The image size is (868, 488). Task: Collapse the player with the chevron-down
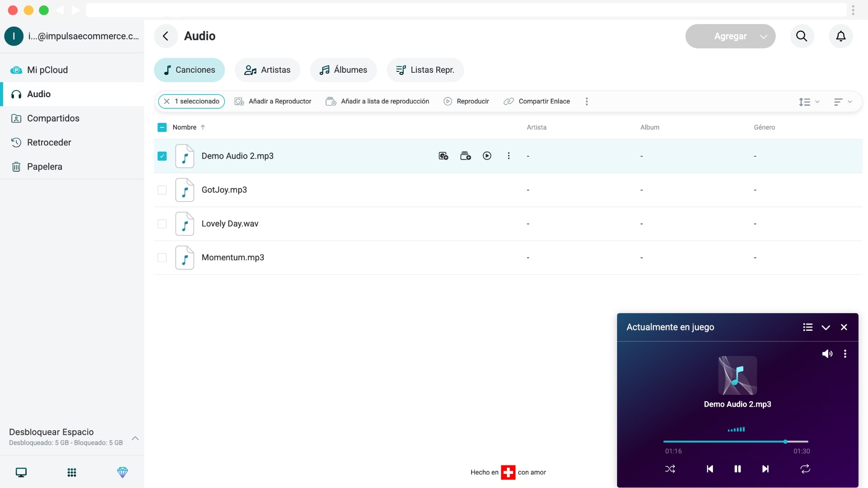pos(826,327)
